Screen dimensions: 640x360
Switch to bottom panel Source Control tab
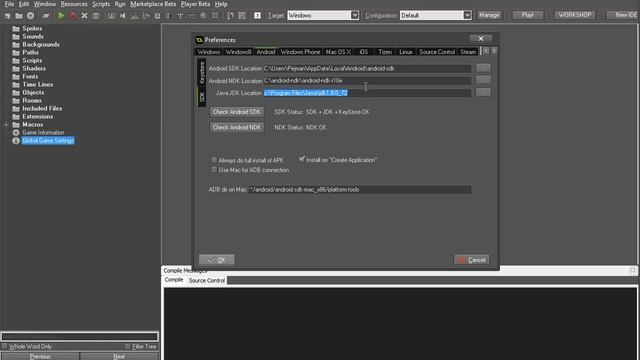(207, 280)
